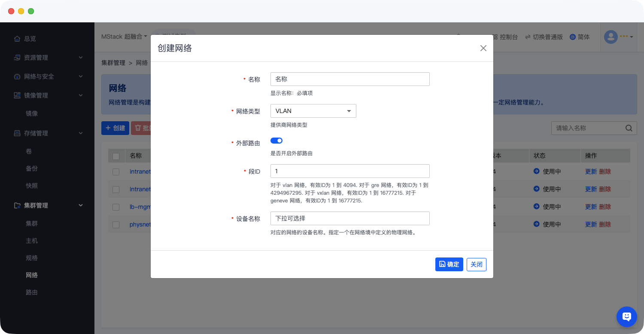The width and height of the screenshot is (644, 334).
Task: Click the 存储管理 sidebar icon
Action: pos(17,133)
